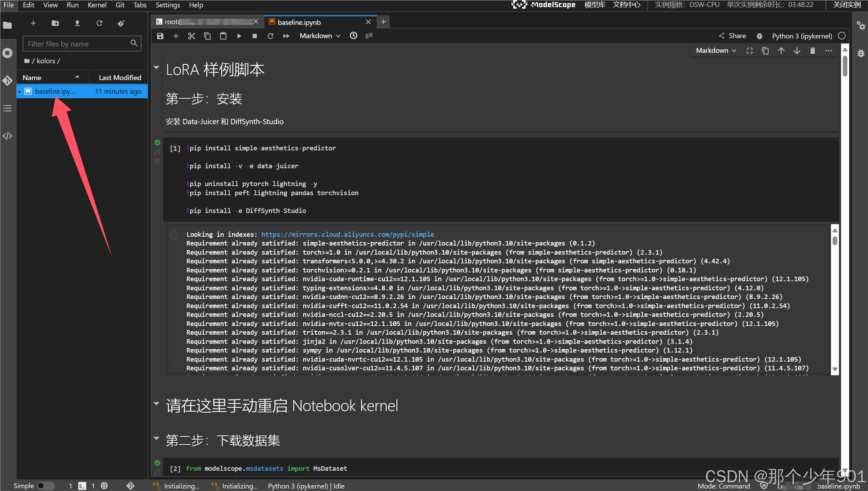The width and height of the screenshot is (868, 491).
Task: Add a new tab with plus button
Action: (x=383, y=22)
